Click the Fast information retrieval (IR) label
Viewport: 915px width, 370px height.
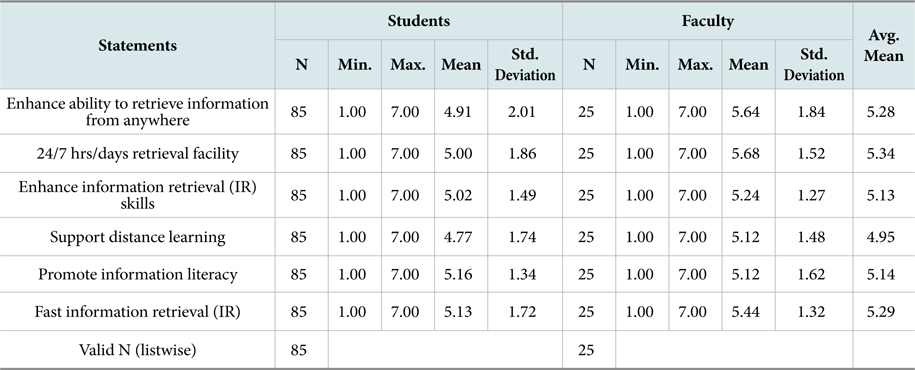point(137,312)
